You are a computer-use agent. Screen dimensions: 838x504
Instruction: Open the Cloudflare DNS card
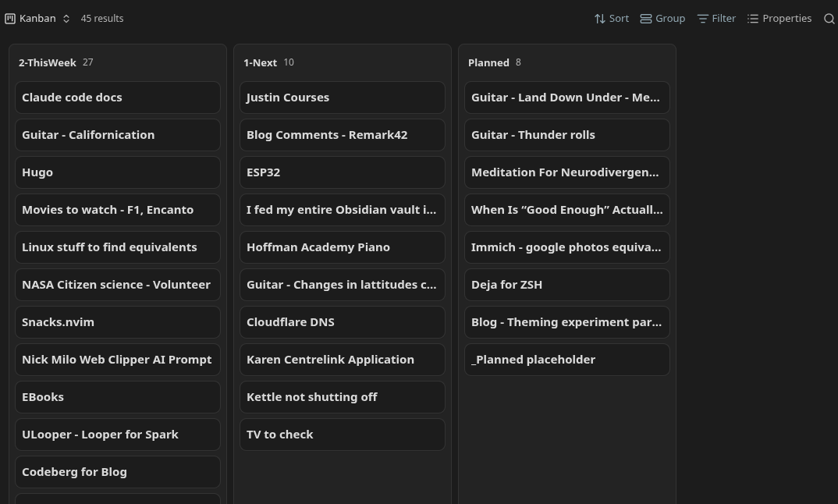pyautogui.click(x=342, y=321)
